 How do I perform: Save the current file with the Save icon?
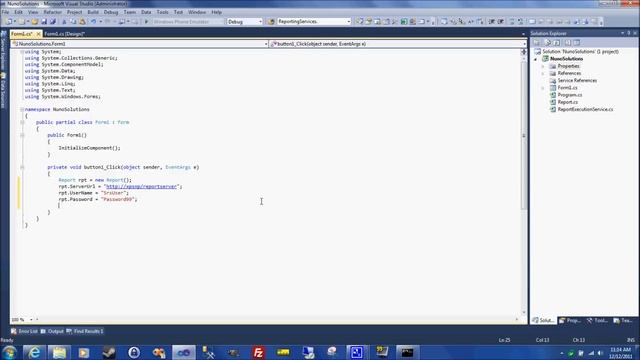[44, 22]
